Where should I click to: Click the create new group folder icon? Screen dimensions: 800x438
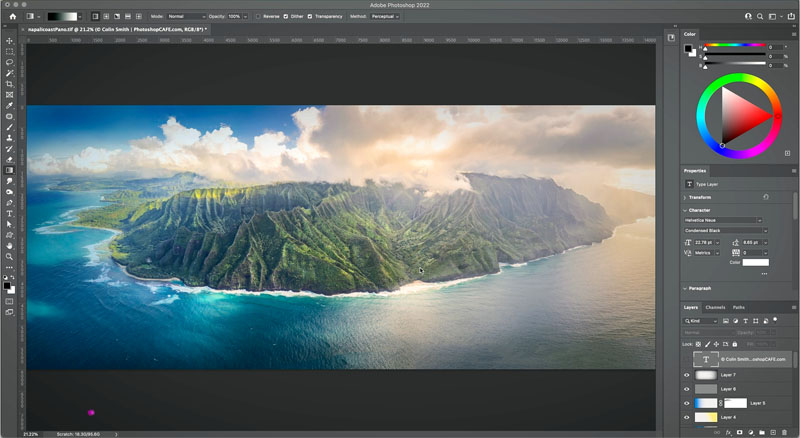[762, 432]
